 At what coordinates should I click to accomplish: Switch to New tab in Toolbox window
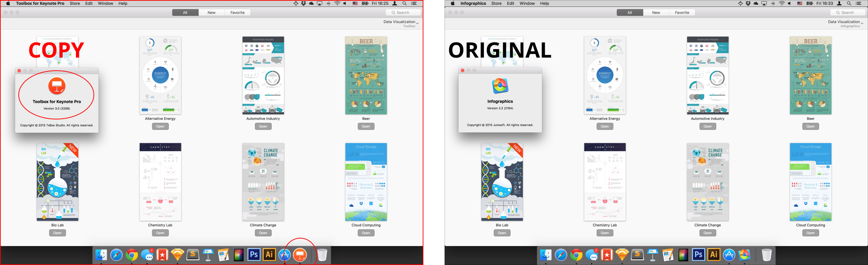point(211,12)
